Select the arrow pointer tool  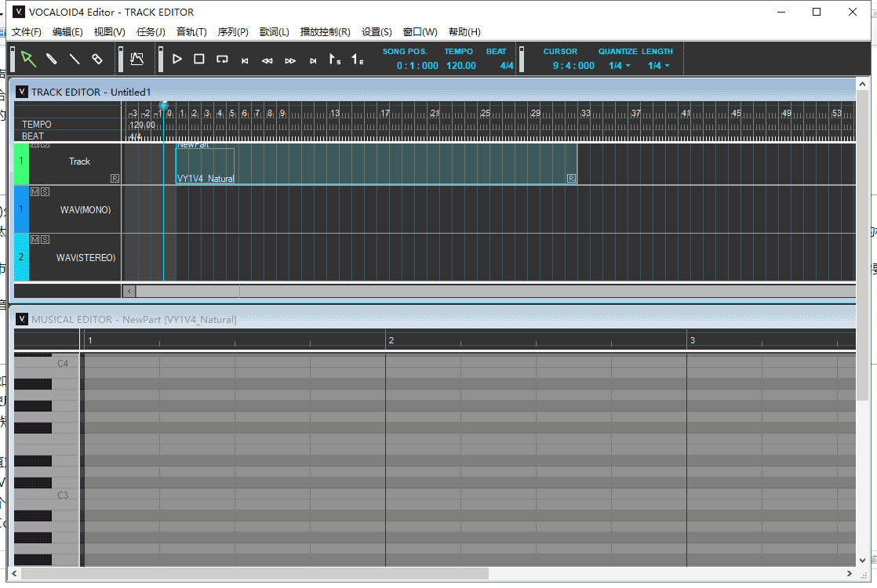pyautogui.click(x=28, y=59)
